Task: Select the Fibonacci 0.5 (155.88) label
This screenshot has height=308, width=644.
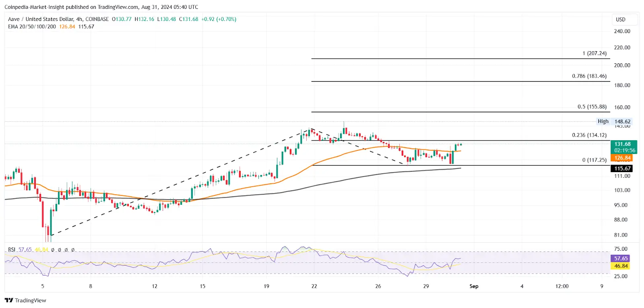Action: pyautogui.click(x=592, y=107)
